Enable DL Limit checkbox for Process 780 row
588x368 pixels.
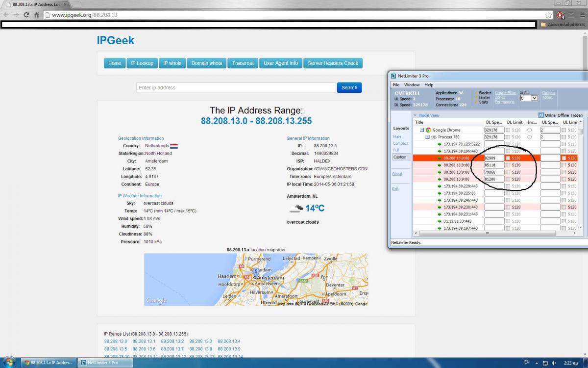coord(508,137)
